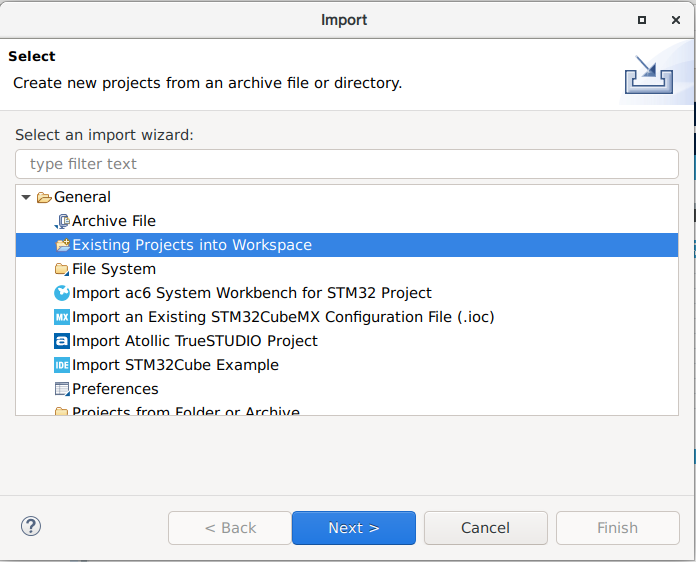Open the help question mark icon
This screenshot has width=696, height=562.
click(x=31, y=526)
